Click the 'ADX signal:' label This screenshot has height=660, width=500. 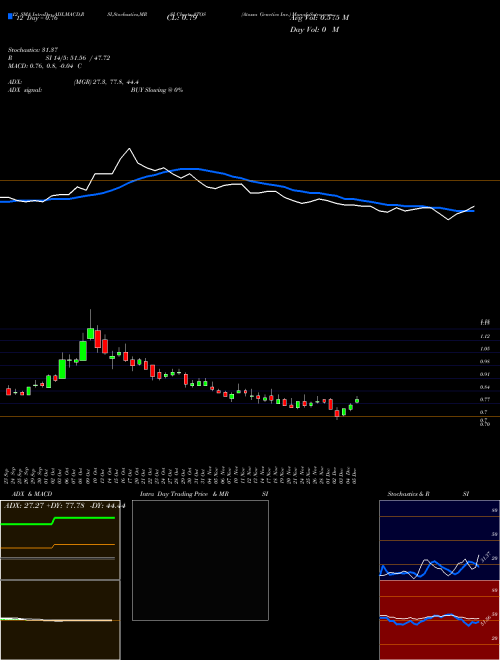point(24,90)
